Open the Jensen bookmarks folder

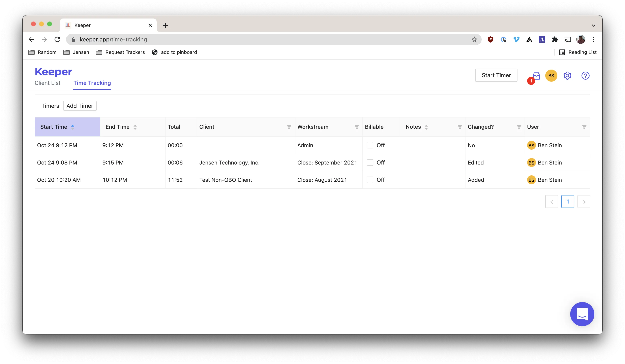[x=76, y=52]
